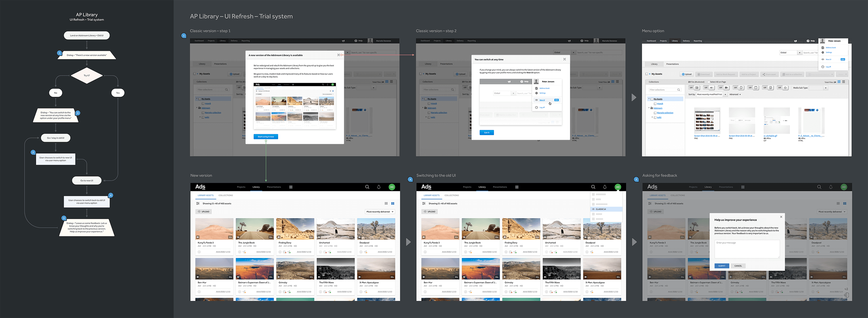Image resolution: width=868 pixels, height=318 pixels.
Task: Open apps grid icon in New version header
Action: click(291, 187)
